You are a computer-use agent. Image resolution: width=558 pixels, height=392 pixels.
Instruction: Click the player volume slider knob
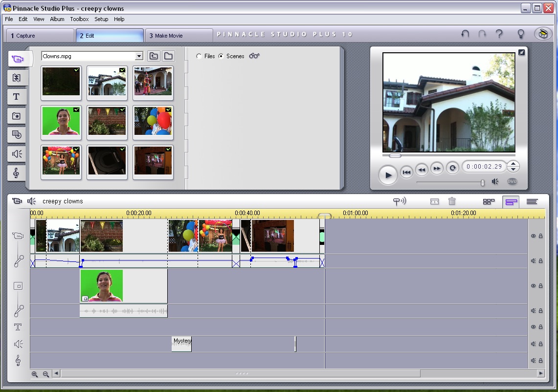[483, 182]
